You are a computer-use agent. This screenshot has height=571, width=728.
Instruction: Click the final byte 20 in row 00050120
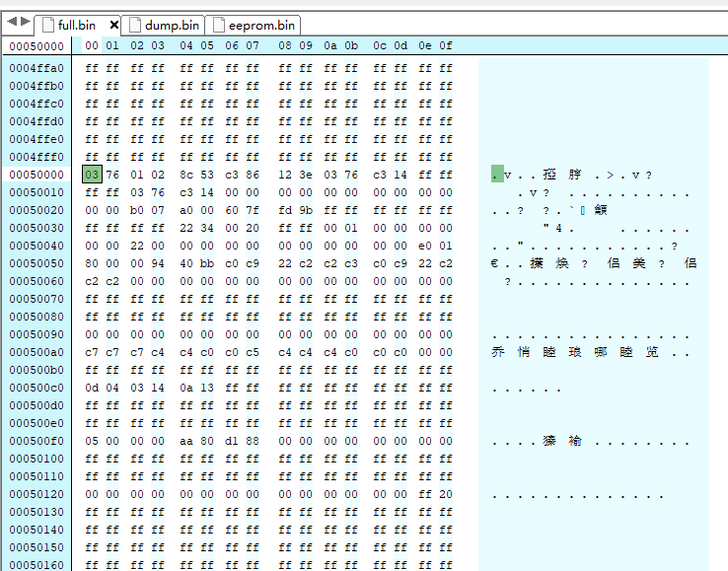pyautogui.click(x=446, y=494)
